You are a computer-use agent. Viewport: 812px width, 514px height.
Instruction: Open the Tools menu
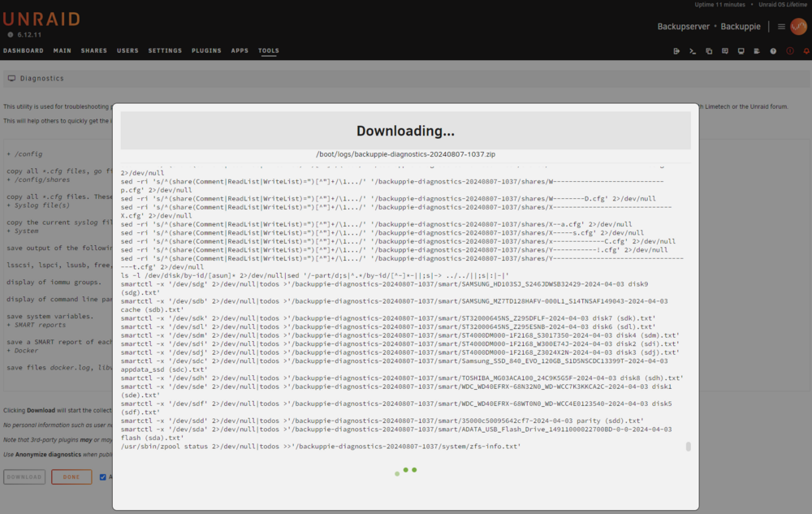(268, 50)
